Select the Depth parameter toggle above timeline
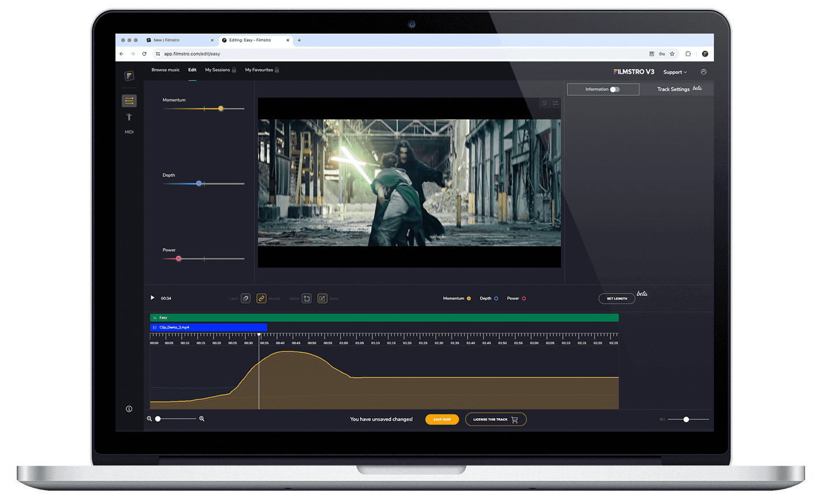 [x=495, y=298]
